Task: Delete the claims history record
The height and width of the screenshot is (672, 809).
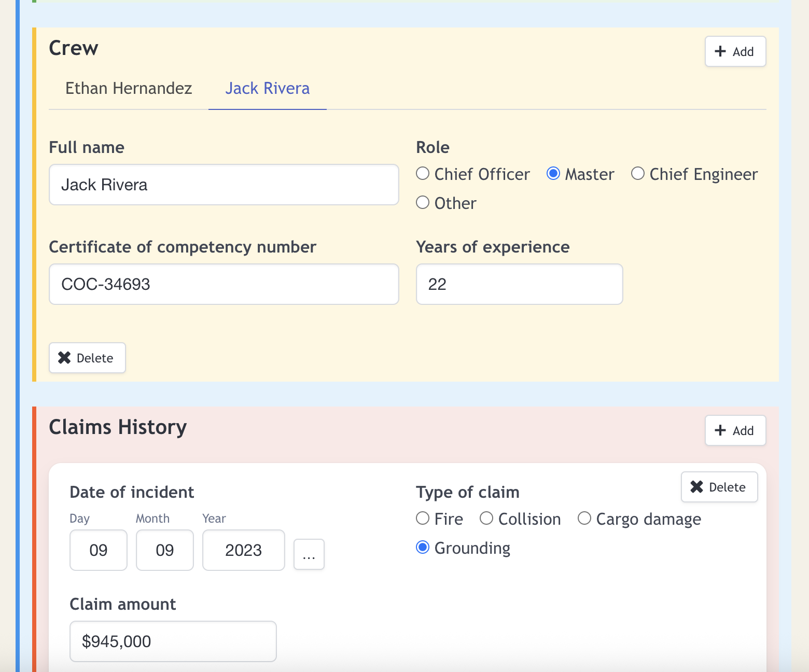Action: [719, 487]
